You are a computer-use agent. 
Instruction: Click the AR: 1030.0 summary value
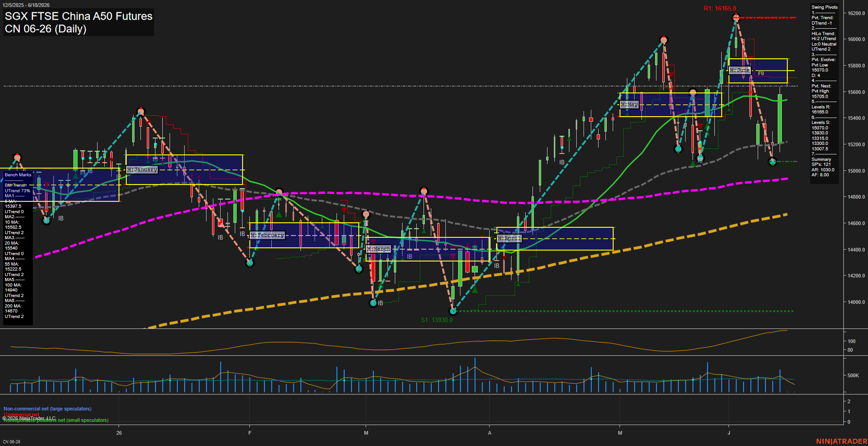823,170
